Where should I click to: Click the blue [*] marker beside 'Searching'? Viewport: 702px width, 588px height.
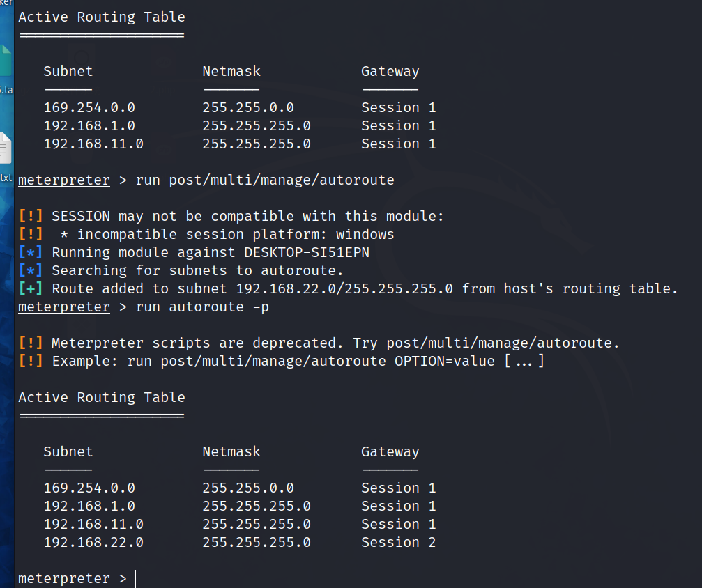click(31, 270)
